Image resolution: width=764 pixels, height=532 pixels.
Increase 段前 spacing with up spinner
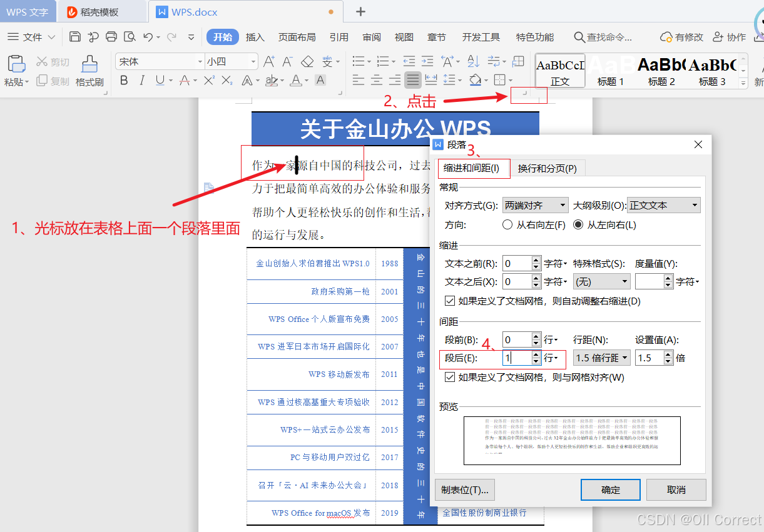click(x=536, y=336)
